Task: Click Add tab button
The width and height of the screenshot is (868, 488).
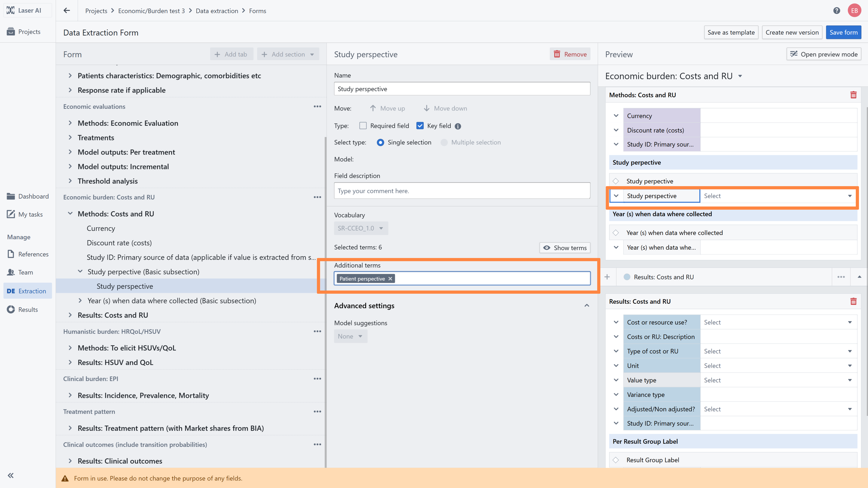Action: (x=231, y=54)
